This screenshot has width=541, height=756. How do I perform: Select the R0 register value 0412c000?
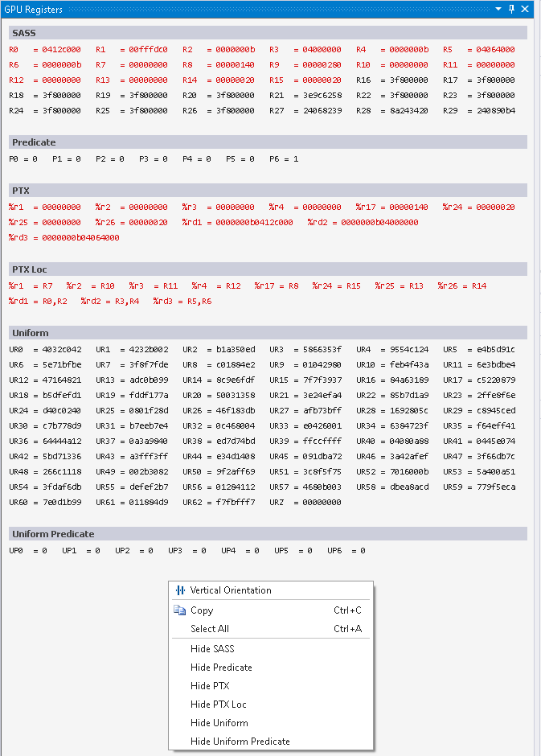[x=61, y=49]
